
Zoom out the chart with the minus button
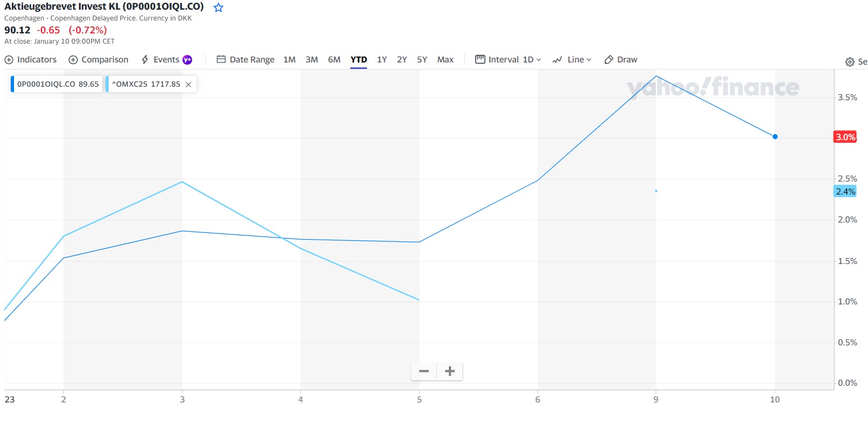(x=424, y=371)
